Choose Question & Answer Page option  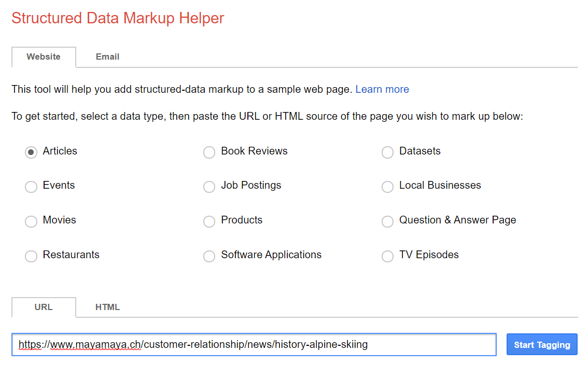point(387,221)
